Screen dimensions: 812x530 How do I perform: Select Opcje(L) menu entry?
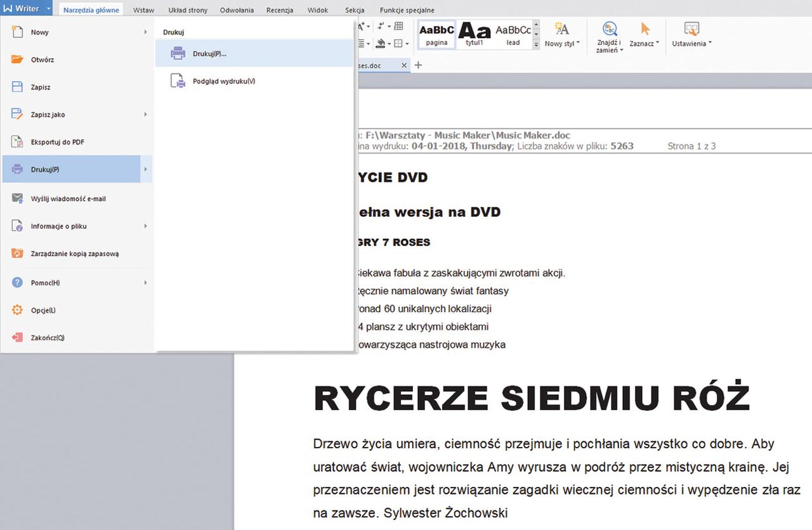[77, 310]
